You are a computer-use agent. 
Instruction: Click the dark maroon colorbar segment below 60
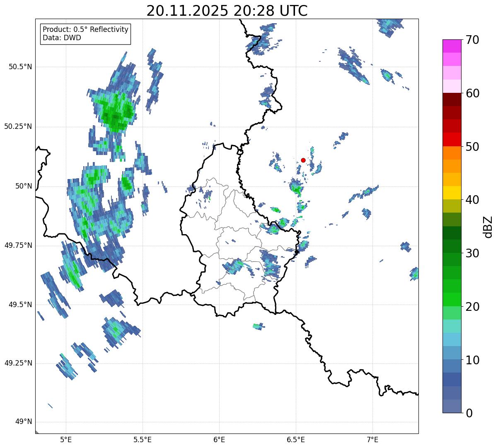click(x=452, y=99)
